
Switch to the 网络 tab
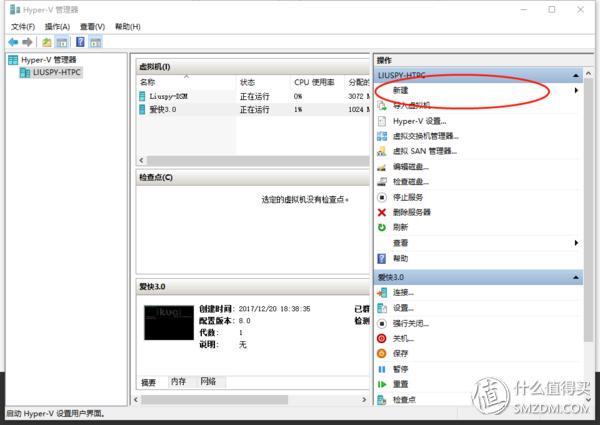[x=209, y=381]
